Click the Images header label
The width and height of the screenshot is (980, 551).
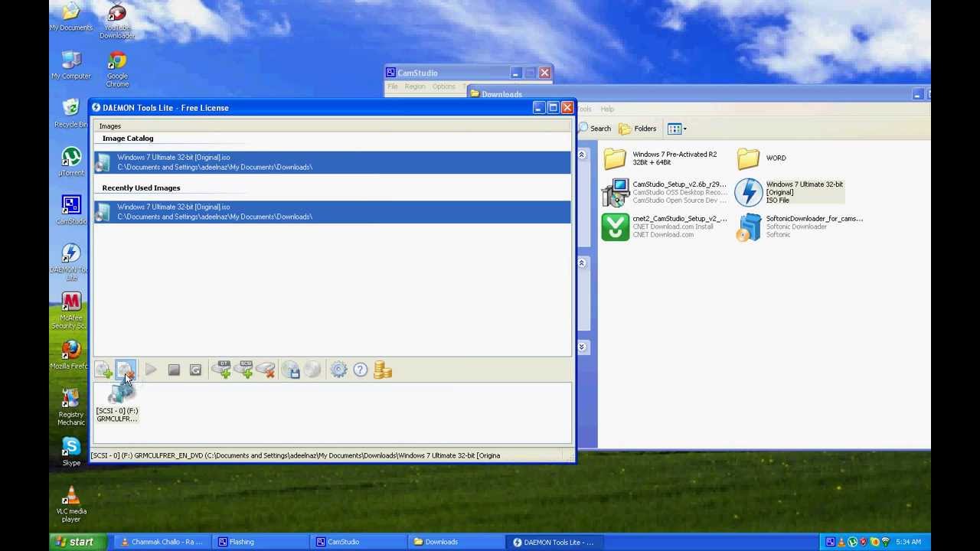pyautogui.click(x=109, y=126)
